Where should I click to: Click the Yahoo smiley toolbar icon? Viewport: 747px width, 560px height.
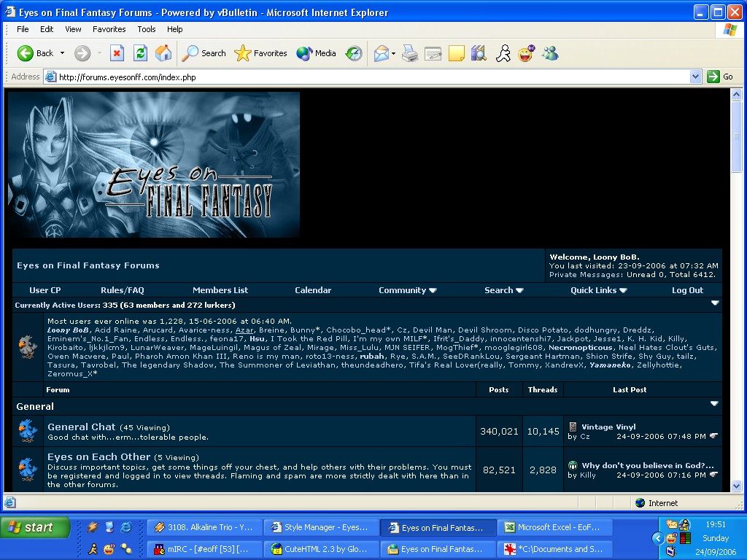[527, 53]
